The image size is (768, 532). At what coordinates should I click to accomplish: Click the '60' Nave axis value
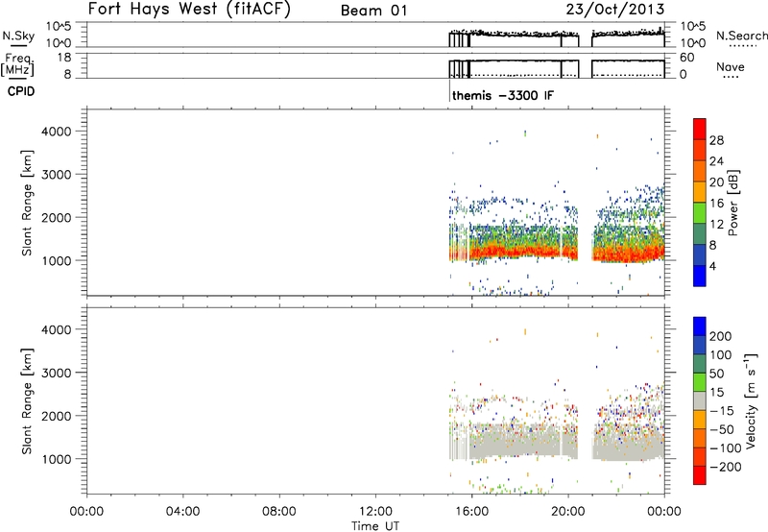(687, 58)
